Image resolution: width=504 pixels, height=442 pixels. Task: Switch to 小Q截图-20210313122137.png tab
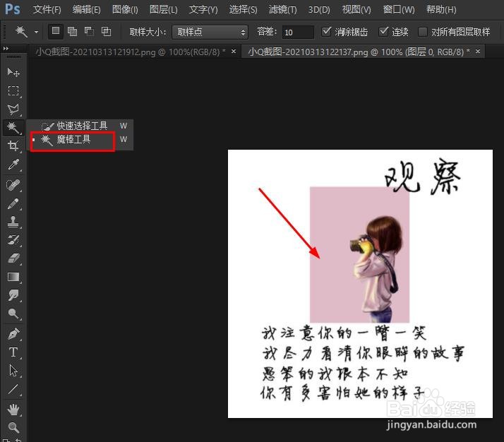(359, 52)
